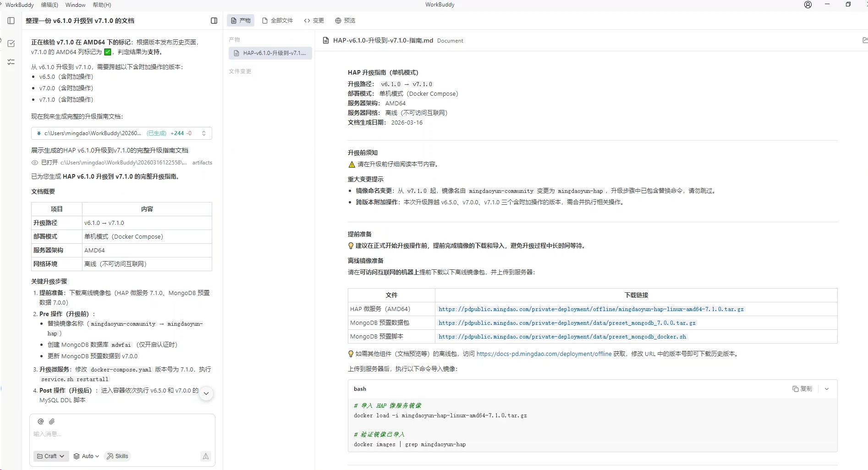Select the HAP-v6.1.0 artifact file in list
The width and height of the screenshot is (868, 470).
click(270, 53)
